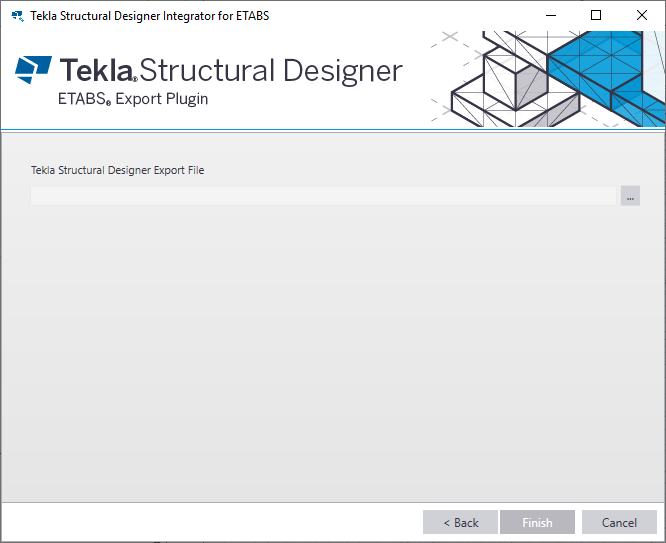Screen dimensions: 666x543
Task: Click the browse (...) button for export file
Action: pos(630,196)
